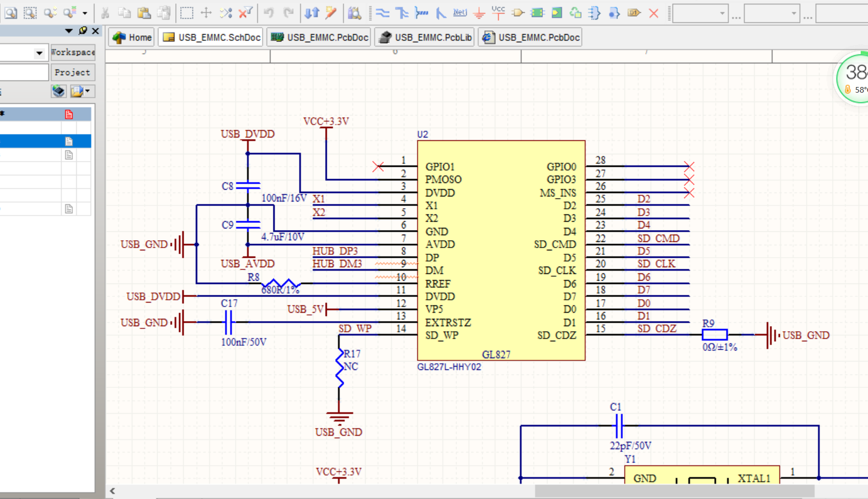Click the red document icon in header row
Image resolution: width=868 pixels, height=499 pixels.
coord(68,115)
